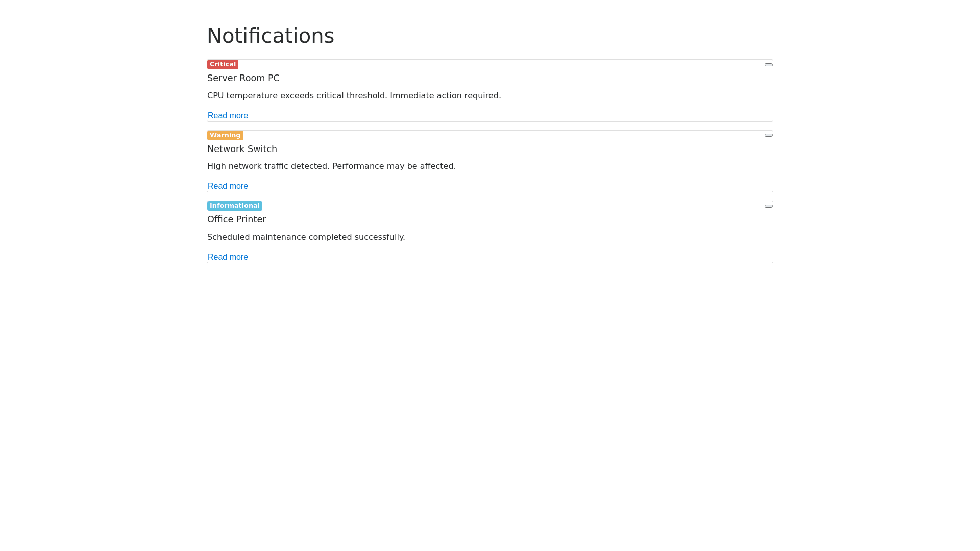The image size is (980, 551).
Task: Click the Notifications page heading
Action: coord(271,36)
